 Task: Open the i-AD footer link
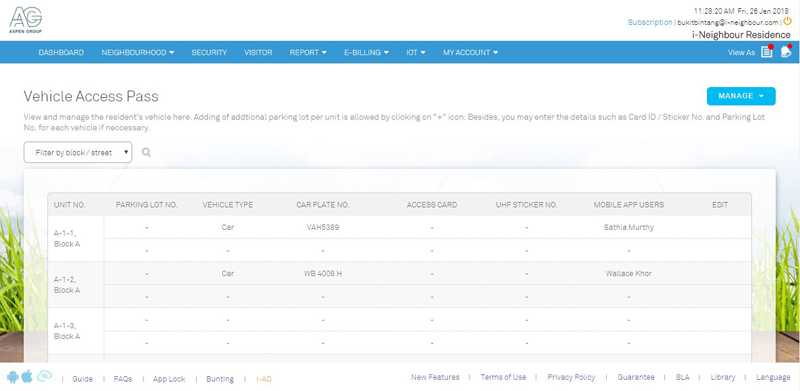264,379
